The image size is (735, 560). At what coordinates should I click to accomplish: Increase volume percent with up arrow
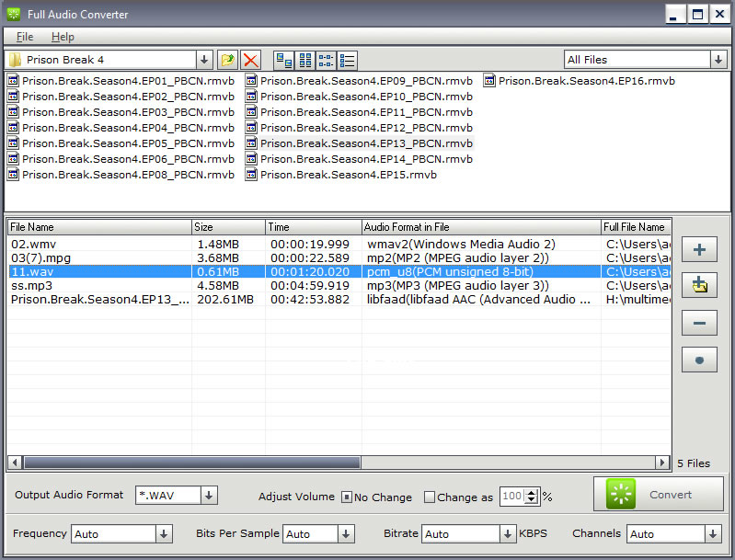[x=531, y=493]
